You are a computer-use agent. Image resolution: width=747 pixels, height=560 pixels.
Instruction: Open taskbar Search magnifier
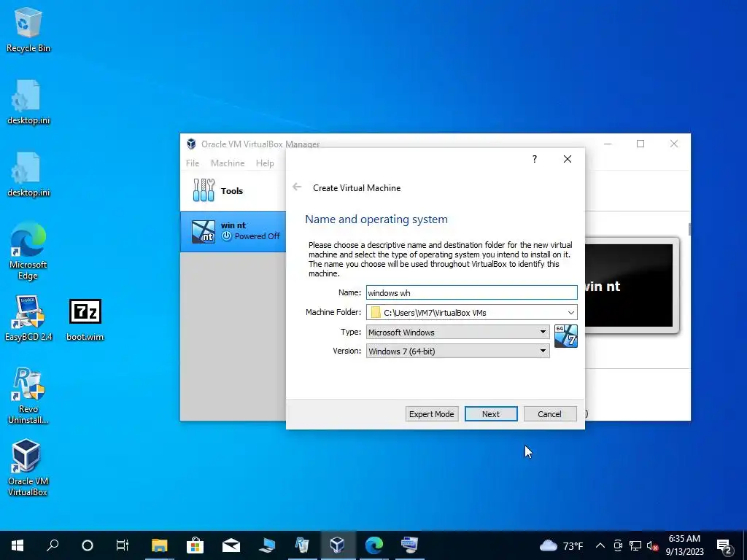pyautogui.click(x=53, y=545)
